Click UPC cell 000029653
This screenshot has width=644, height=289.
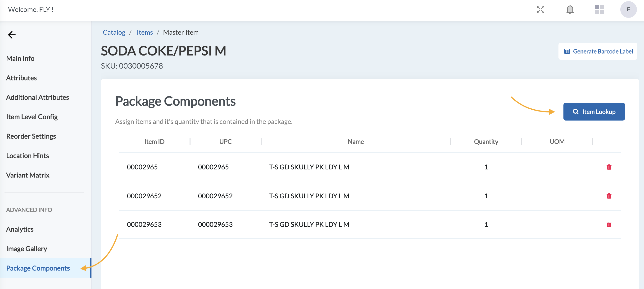(215, 224)
